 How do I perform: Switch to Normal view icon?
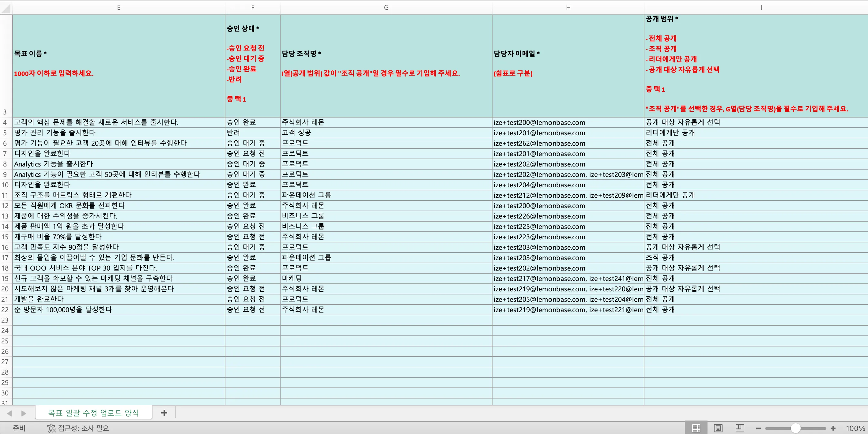[x=696, y=428]
